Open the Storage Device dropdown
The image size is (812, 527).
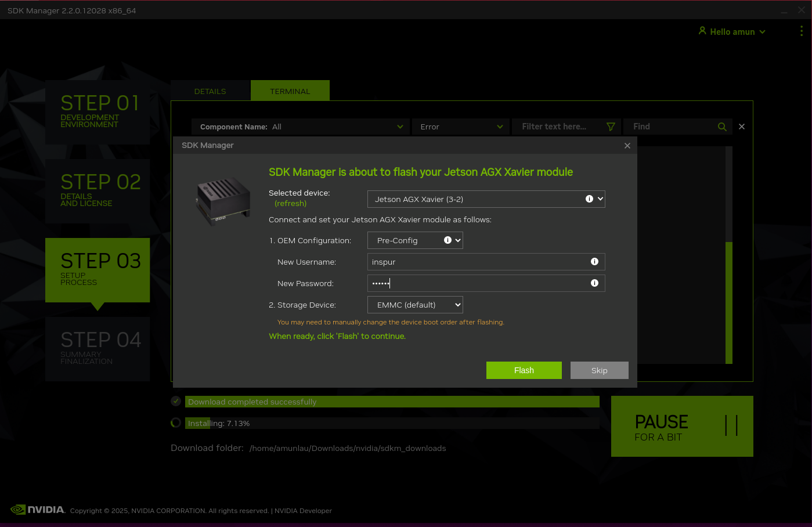[x=415, y=305]
